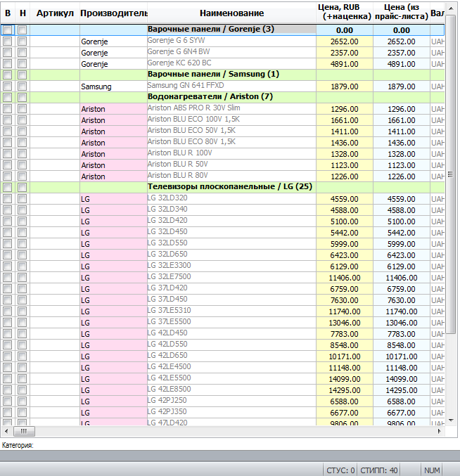Select the LG 37LE5310 name cell

click(231, 311)
